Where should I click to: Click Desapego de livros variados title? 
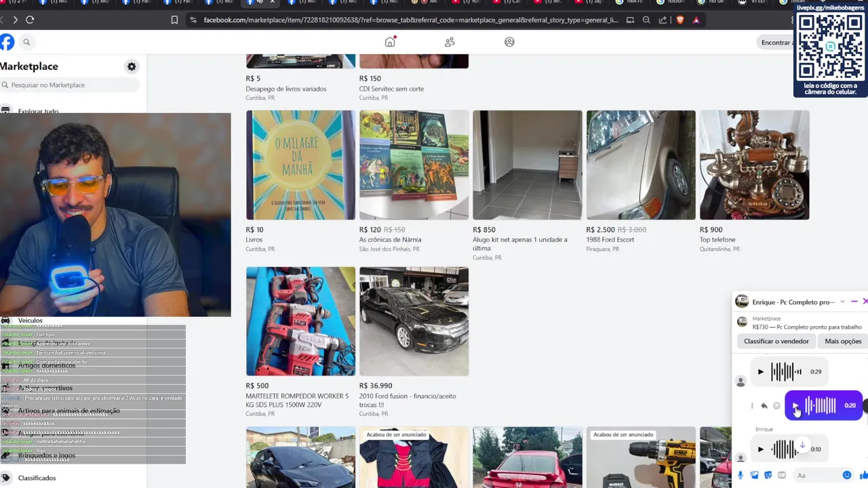point(286,89)
